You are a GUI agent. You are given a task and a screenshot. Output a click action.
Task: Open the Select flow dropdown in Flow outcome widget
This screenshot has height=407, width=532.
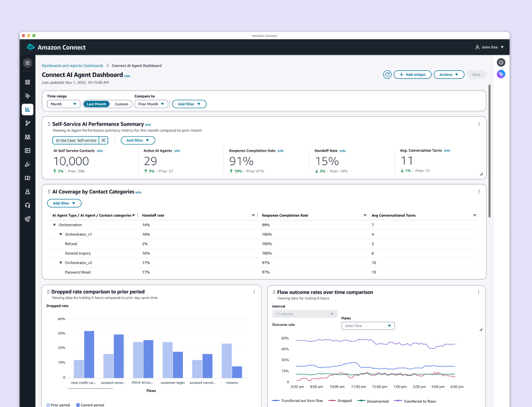pyautogui.click(x=368, y=326)
